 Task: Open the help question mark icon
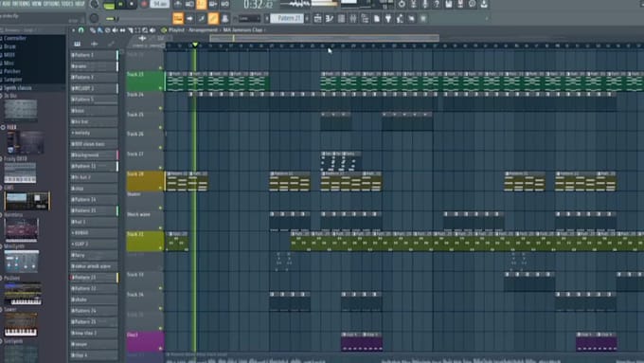click(437, 4)
